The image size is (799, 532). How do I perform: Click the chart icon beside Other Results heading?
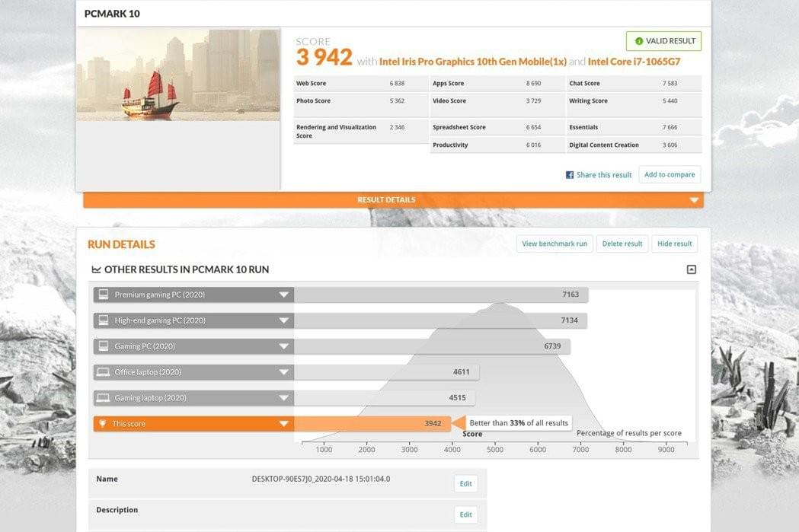(96, 269)
